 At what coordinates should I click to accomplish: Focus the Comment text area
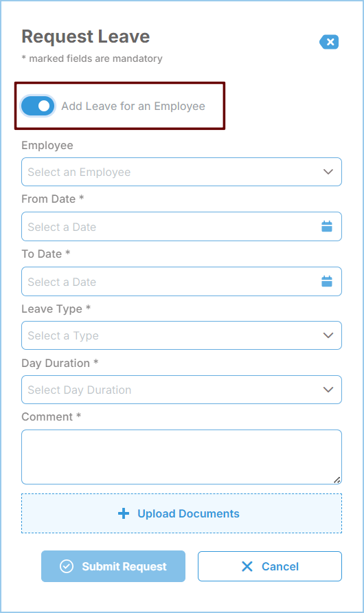pos(181,457)
